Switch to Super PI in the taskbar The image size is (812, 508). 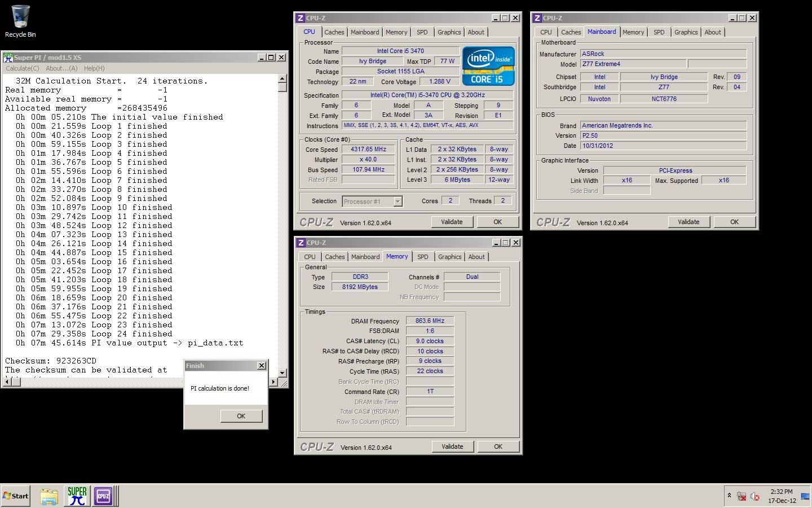click(x=77, y=496)
